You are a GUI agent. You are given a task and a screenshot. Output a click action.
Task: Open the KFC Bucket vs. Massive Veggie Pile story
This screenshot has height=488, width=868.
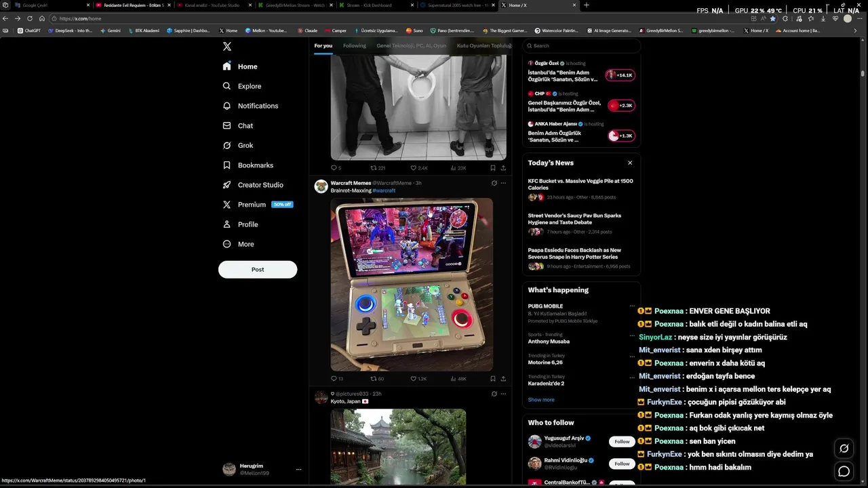tap(581, 189)
